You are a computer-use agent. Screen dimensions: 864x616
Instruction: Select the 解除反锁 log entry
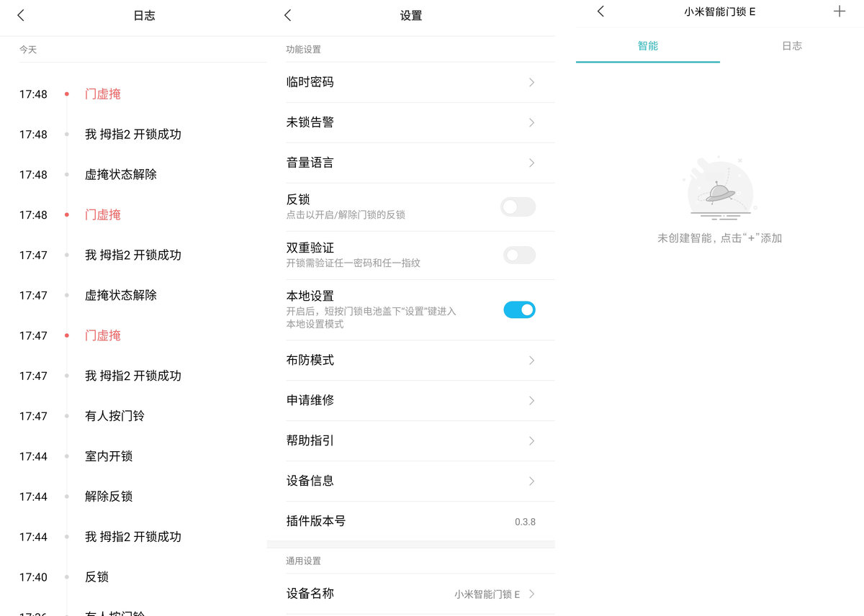(x=109, y=497)
